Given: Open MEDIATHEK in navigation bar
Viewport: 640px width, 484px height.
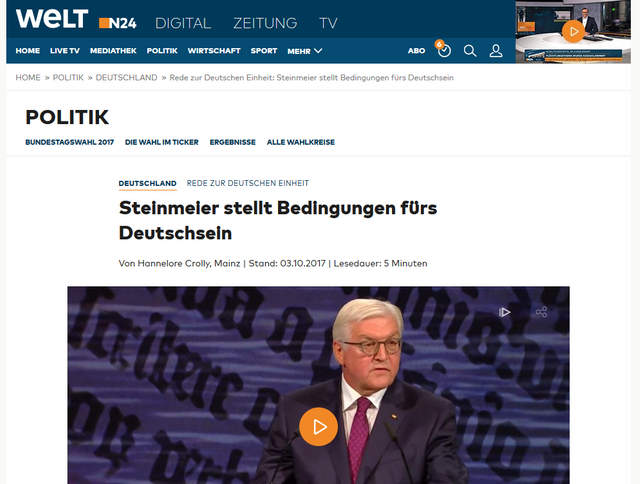Looking at the screenshot, I should pos(113,51).
